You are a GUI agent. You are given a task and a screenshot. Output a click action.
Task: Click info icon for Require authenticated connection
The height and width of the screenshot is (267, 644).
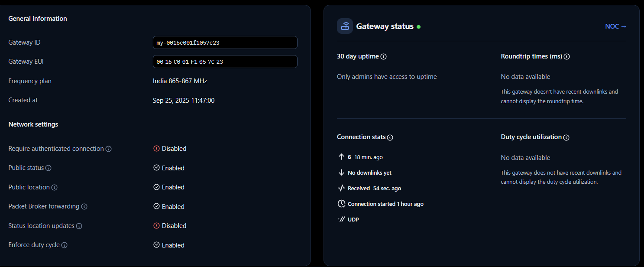coord(109,149)
